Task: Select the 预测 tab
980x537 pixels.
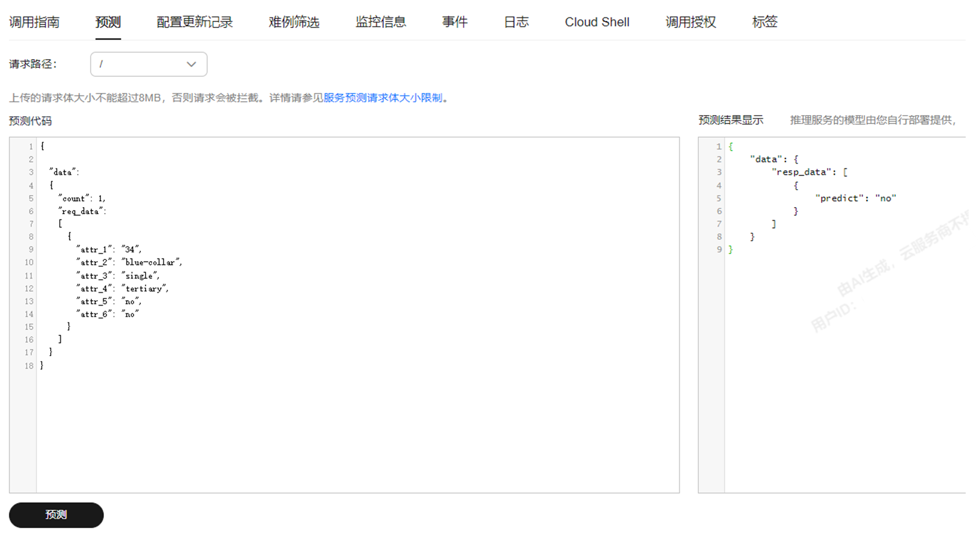Action: 108,22
